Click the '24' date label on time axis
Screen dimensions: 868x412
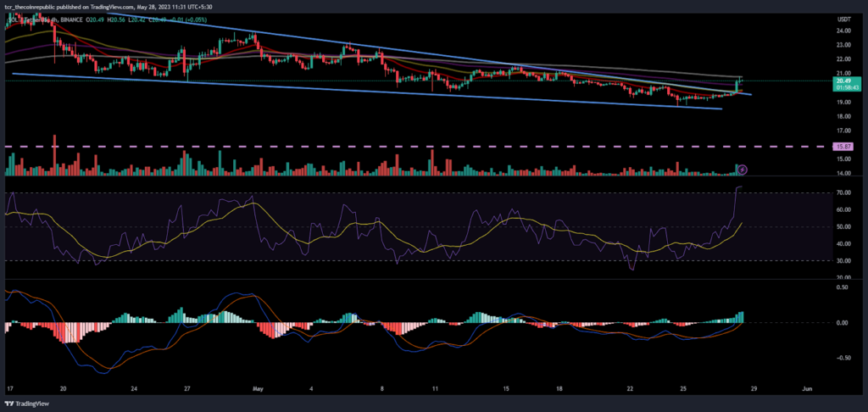(132, 388)
